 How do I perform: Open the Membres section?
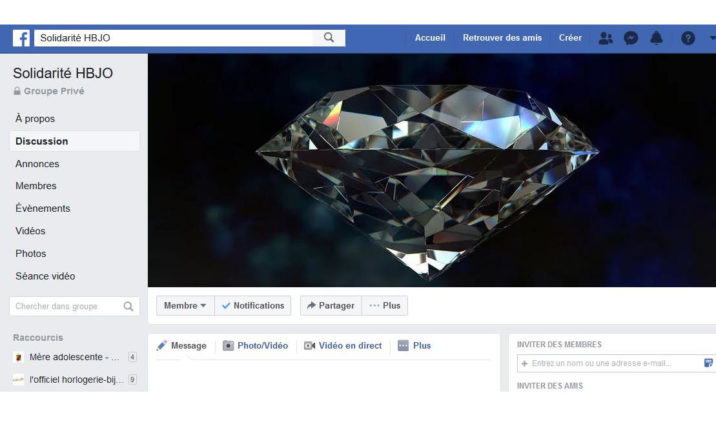coord(36,186)
